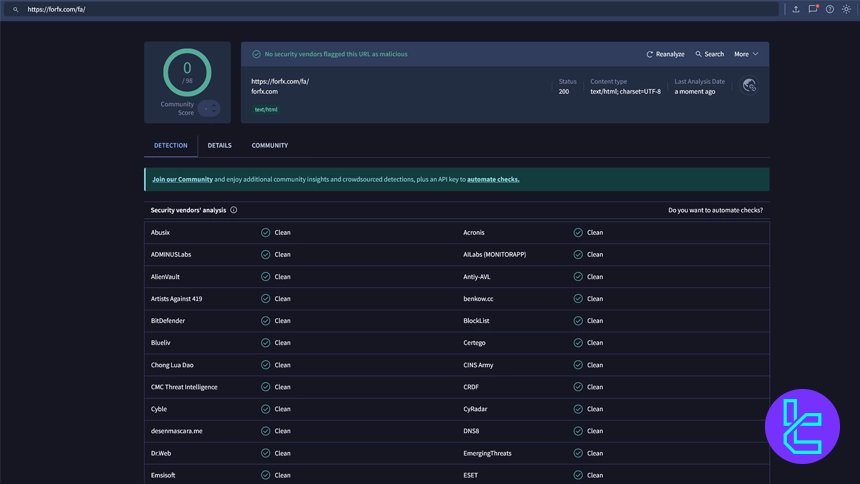Click the search magnifier icon in URL bar
860x484 pixels.
pos(15,9)
